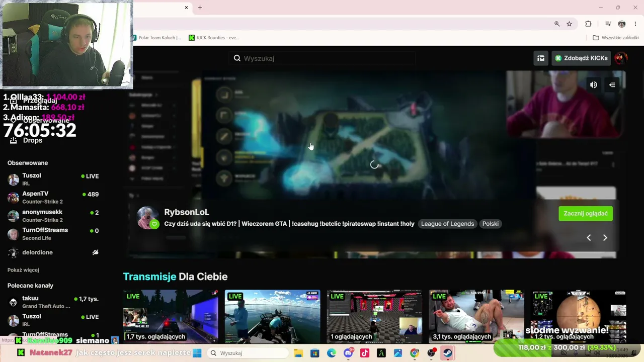Select the League of Legends category tag
This screenshot has width=644, height=362.
click(447, 224)
